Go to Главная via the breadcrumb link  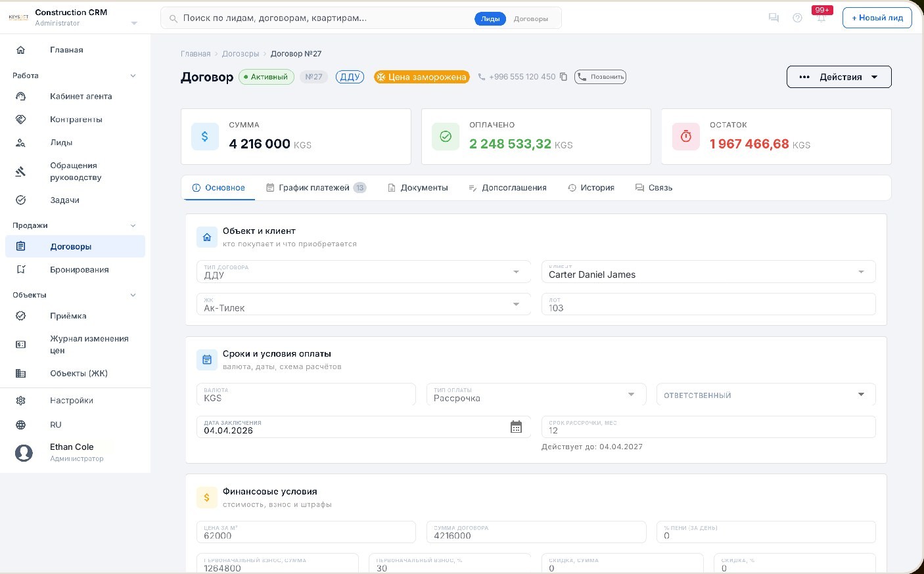point(196,54)
